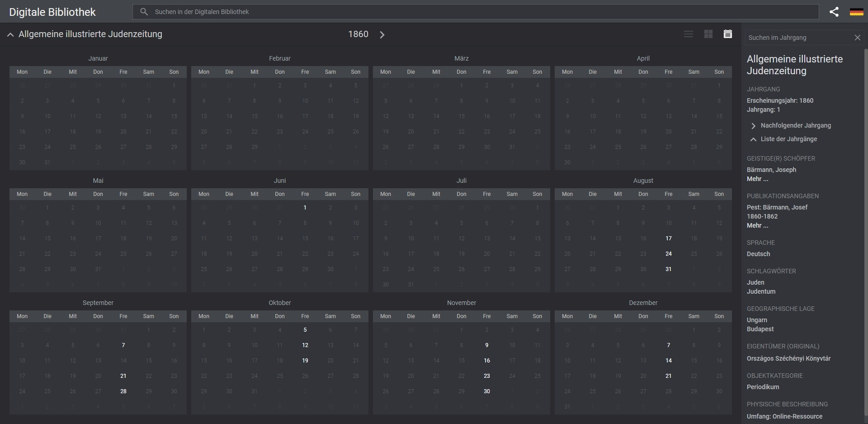Show more creators under Bärmann, Joseph

tap(757, 179)
